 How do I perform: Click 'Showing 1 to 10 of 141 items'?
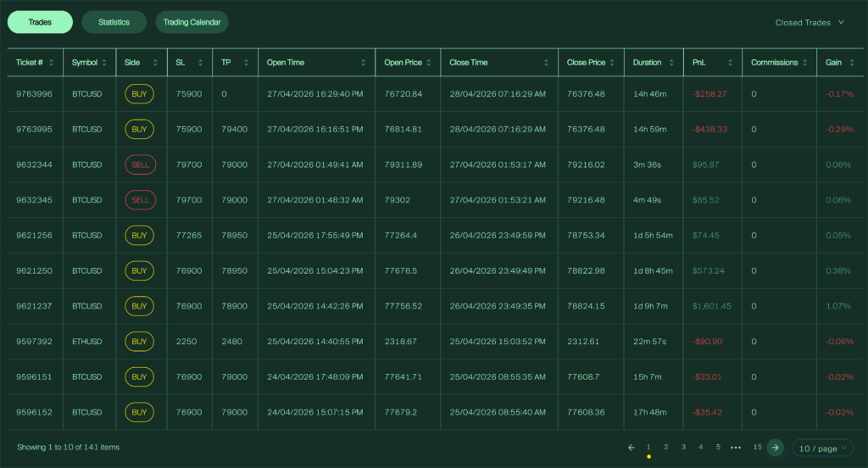pos(68,448)
